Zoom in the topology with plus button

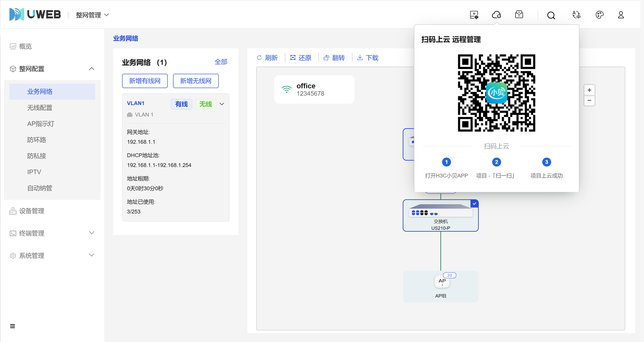[589, 90]
